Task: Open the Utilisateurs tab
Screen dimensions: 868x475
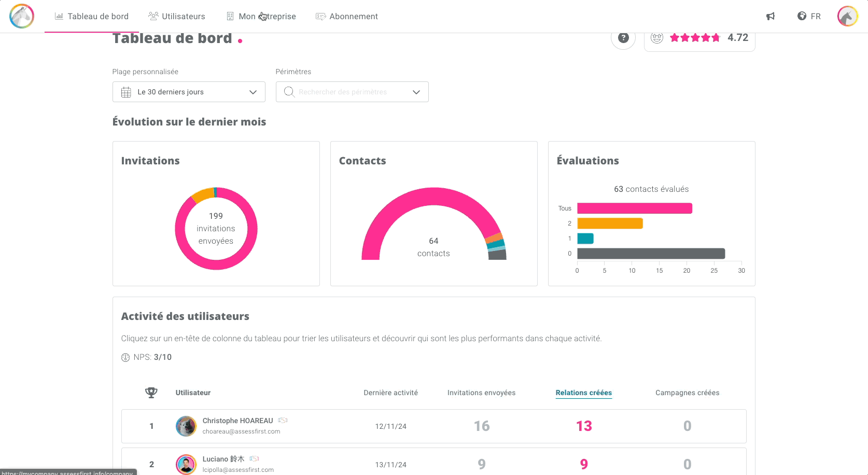Action: 177,17
